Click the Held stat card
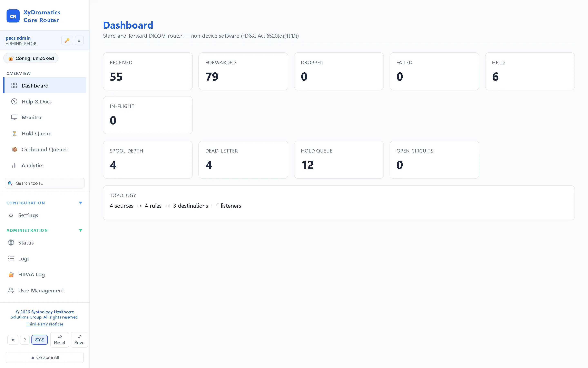Screen dimensions: 588x368 point(530,71)
